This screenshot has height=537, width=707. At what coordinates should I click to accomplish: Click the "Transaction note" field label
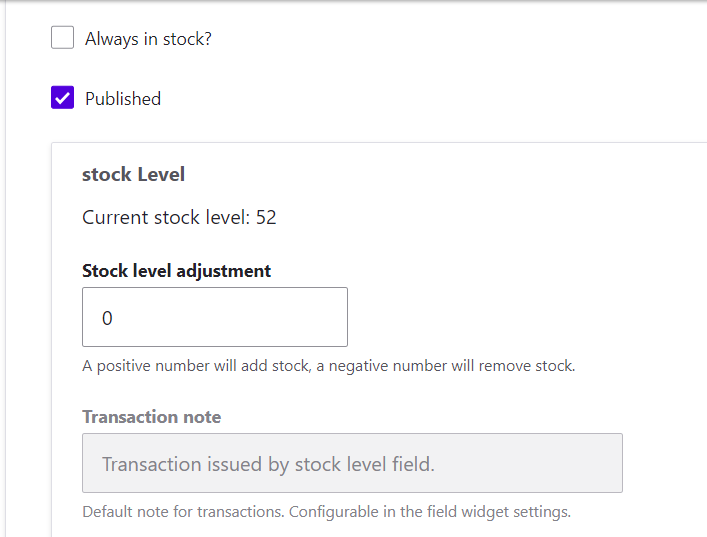click(x=152, y=416)
